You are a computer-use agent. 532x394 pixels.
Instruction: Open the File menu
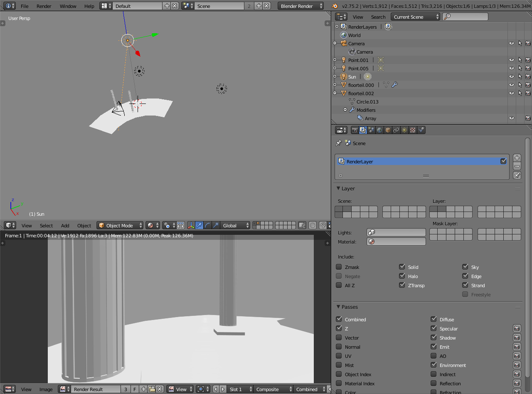coord(25,6)
